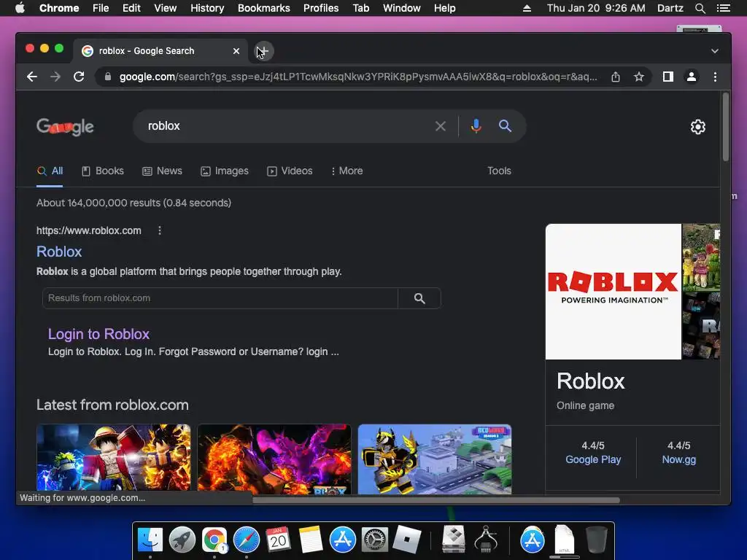Expand the tab search chevron
This screenshot has height=560, width=747.
click(x=715, y=51)
